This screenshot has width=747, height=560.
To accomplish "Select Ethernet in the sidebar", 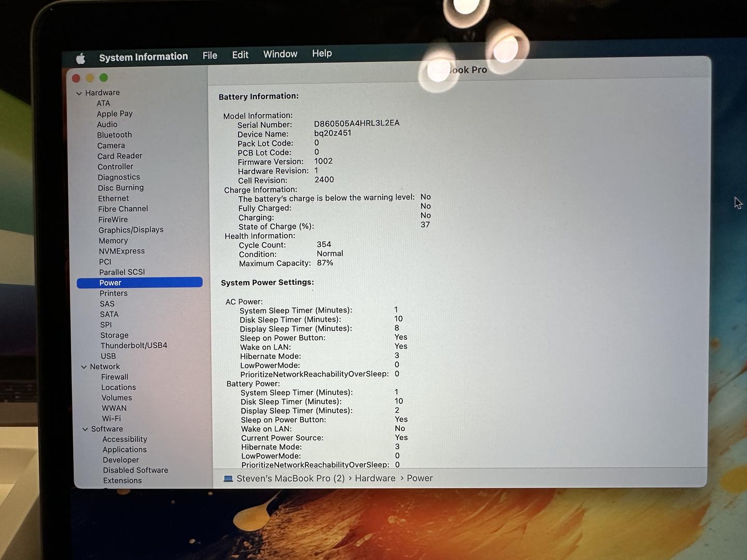I will (114, 199).
